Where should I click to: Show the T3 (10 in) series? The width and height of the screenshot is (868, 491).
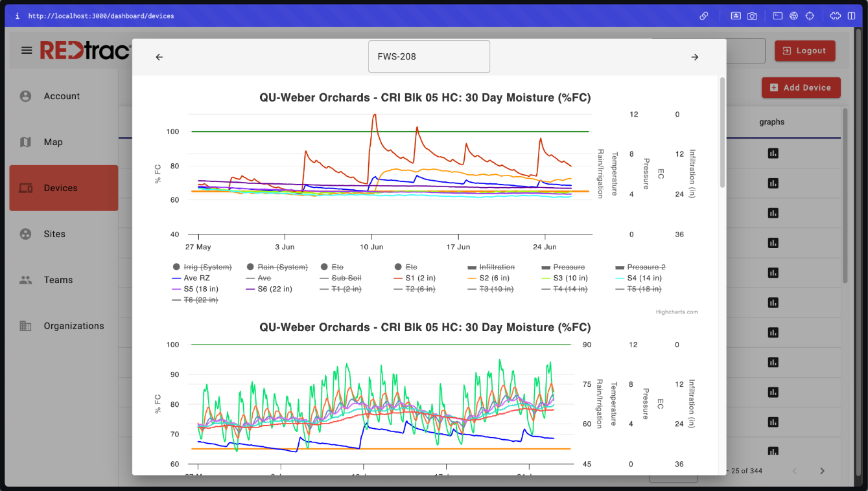(x=491, y=289)
